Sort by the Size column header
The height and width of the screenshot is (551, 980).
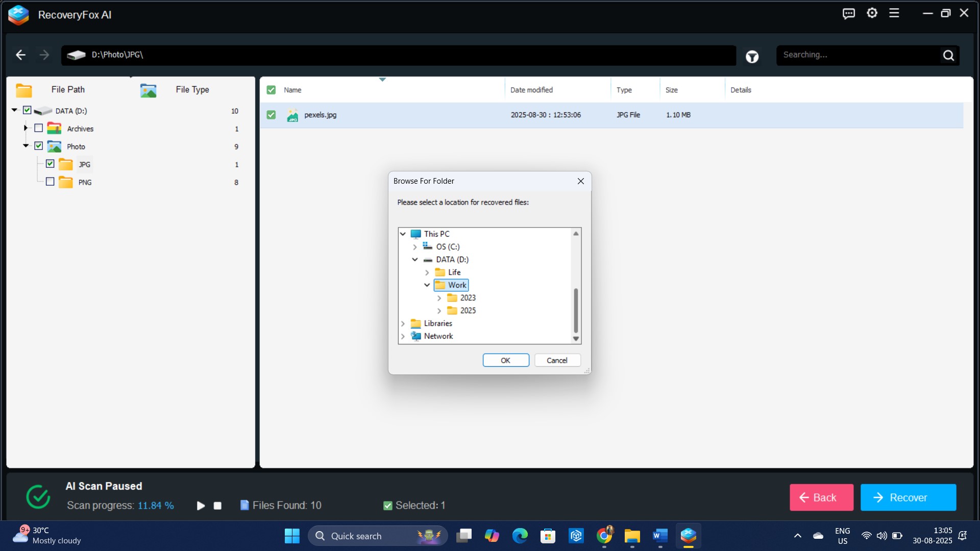672,90
